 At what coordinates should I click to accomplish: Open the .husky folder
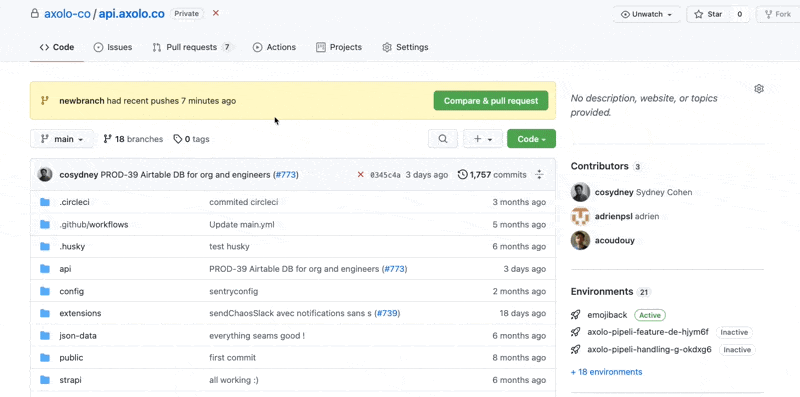coord(72,246)
